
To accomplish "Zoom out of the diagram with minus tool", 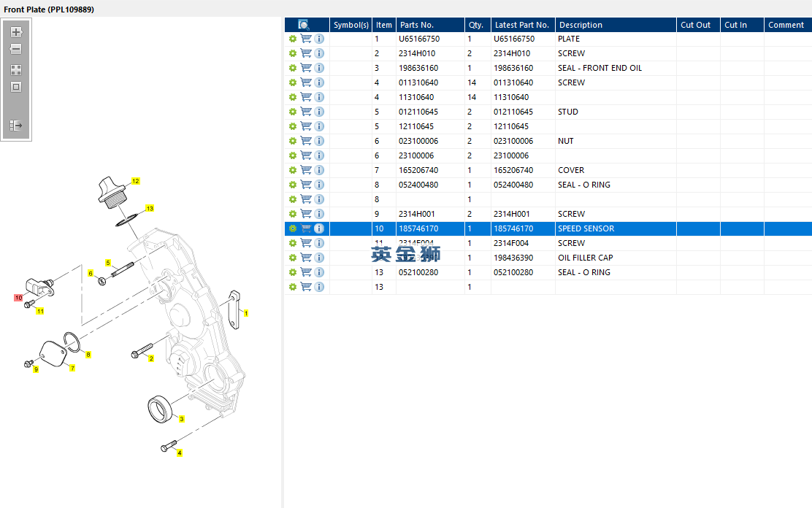I will click(16, 49).
